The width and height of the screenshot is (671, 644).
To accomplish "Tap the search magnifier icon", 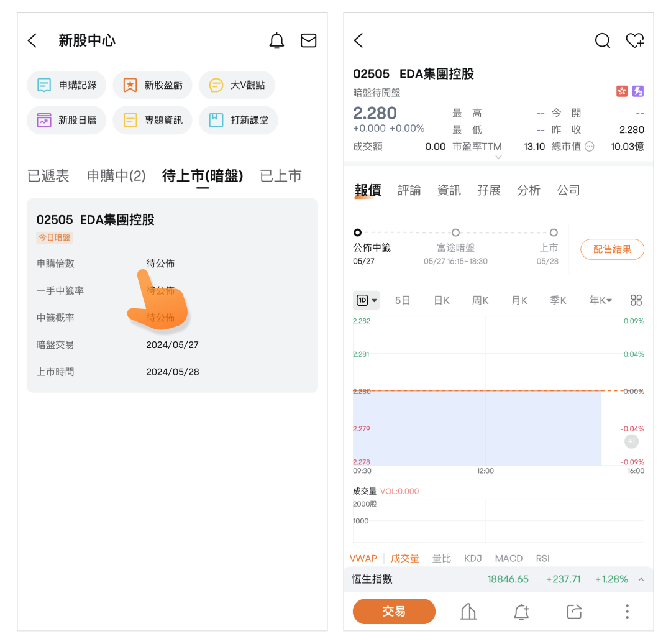I will coord(602,41).
